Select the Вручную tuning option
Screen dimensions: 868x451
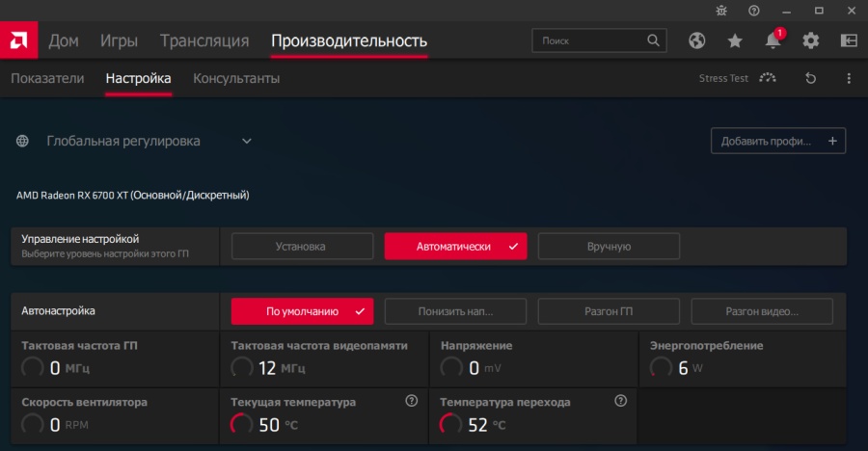[x=609, y=247]
